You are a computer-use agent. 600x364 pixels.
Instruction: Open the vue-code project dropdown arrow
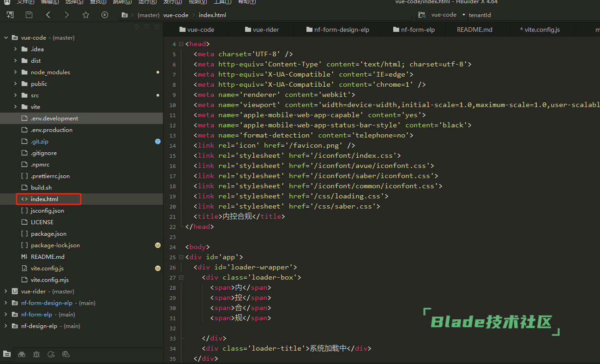(x=463, y=15)
